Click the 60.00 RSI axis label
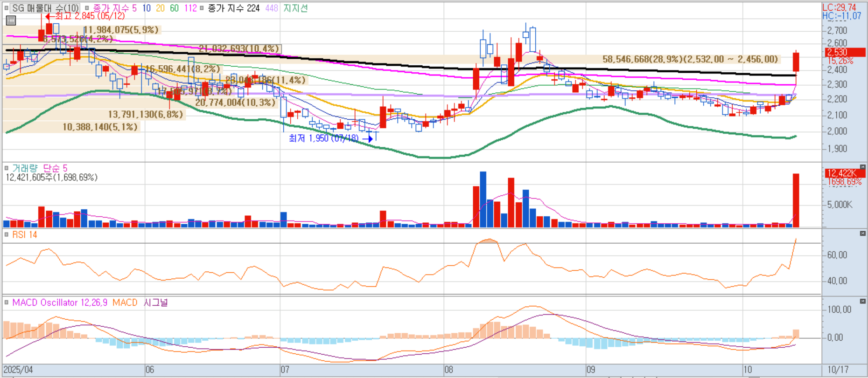 pyautogui.click(x=837, y=255)
